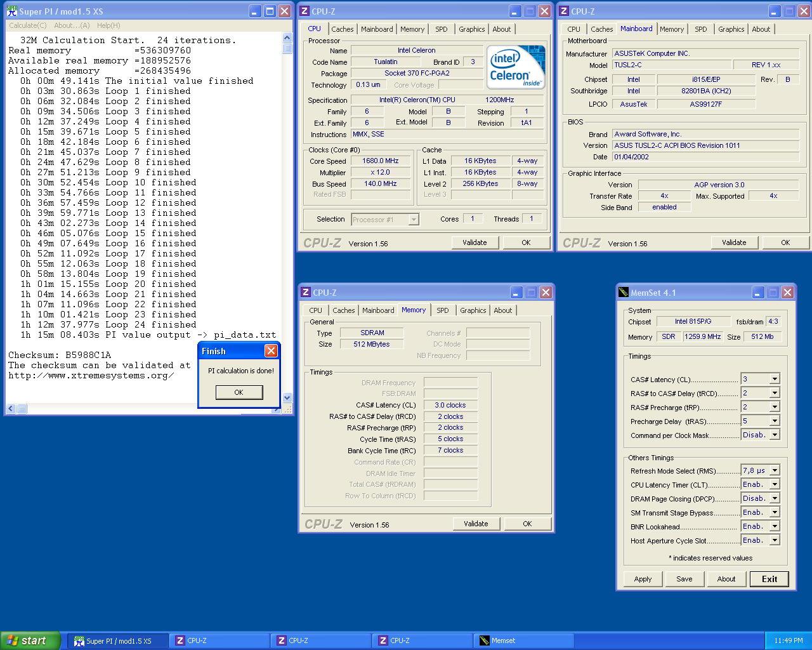Screen dimensions: 812x650
Task: Minimize the MemSet window
Action: [x=758, y=293]
